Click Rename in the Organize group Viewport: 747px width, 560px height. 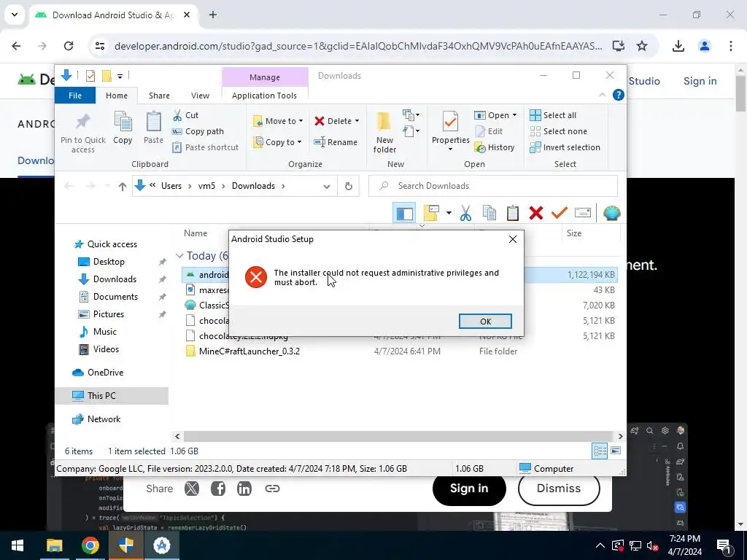pyautogui.click(x=336, y=142)
